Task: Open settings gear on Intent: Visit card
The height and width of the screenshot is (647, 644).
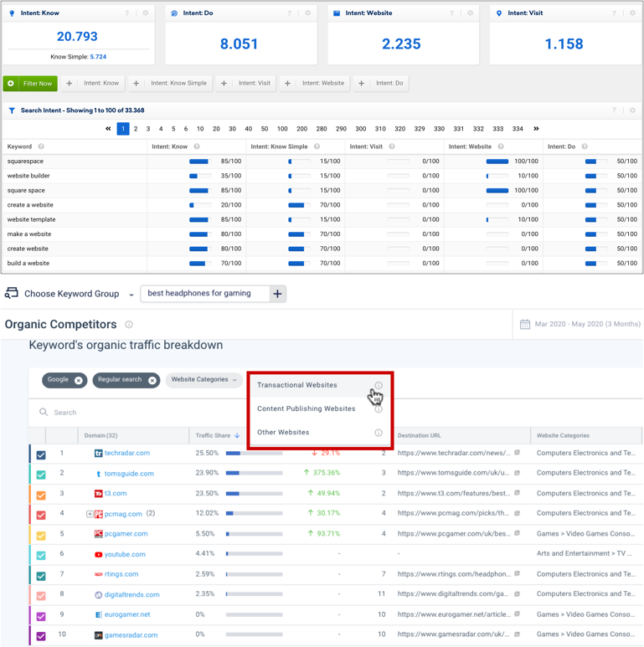Action: pyautogui.click(x=632, y=13)
